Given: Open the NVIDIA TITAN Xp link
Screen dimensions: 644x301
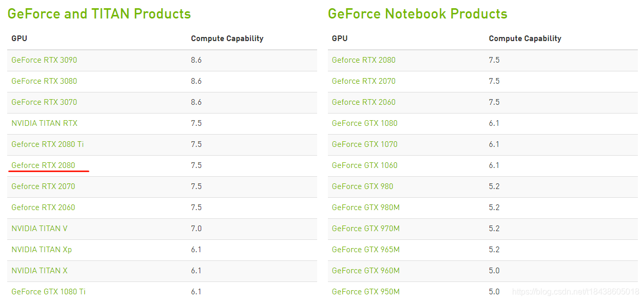Looking at the screenshot, I should coord(42,250).
